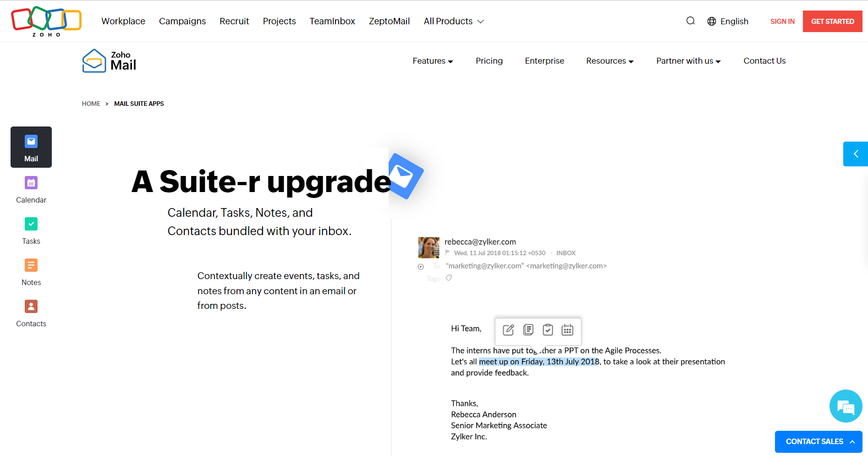Viewport: 868px width, 456px height.
Task: Go to Campaigns in top navigation
Action: [182, 22]
